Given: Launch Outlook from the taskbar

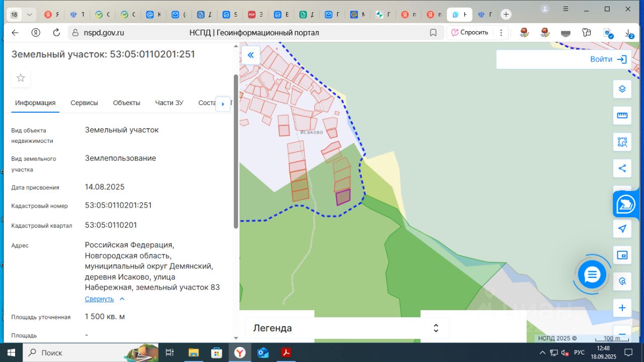Looking at the screenshot, I should (263, 352).
